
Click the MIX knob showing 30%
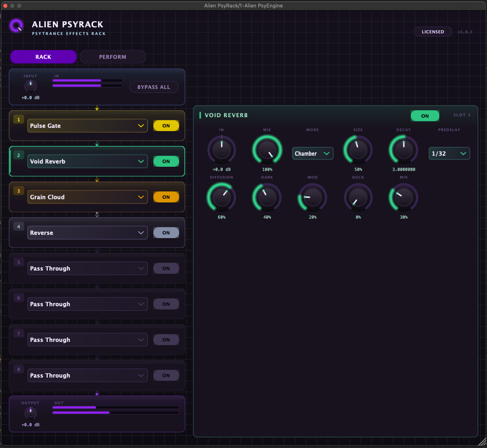404,197
